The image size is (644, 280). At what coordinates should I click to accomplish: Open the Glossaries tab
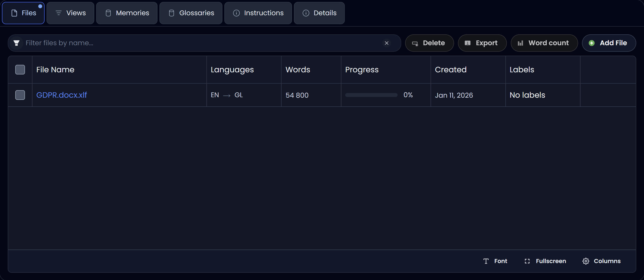click(x=190, y=13)
